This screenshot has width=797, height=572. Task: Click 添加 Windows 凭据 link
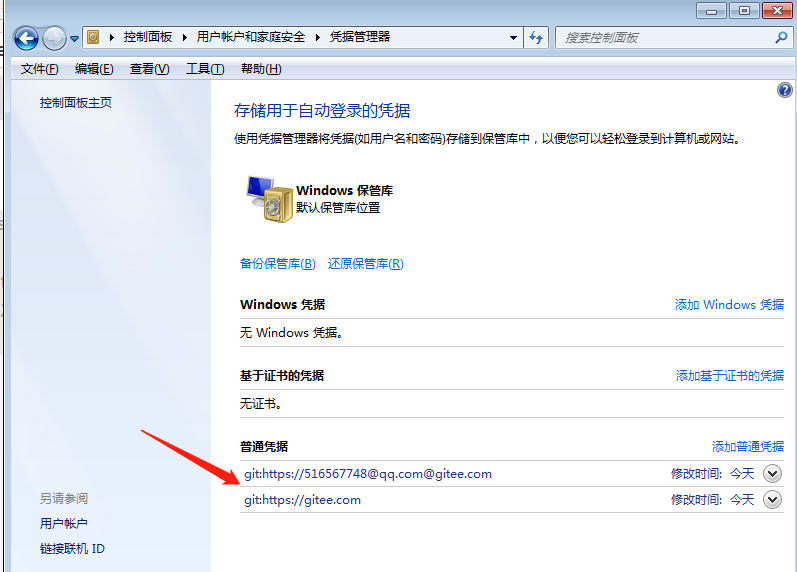(729, 305)
